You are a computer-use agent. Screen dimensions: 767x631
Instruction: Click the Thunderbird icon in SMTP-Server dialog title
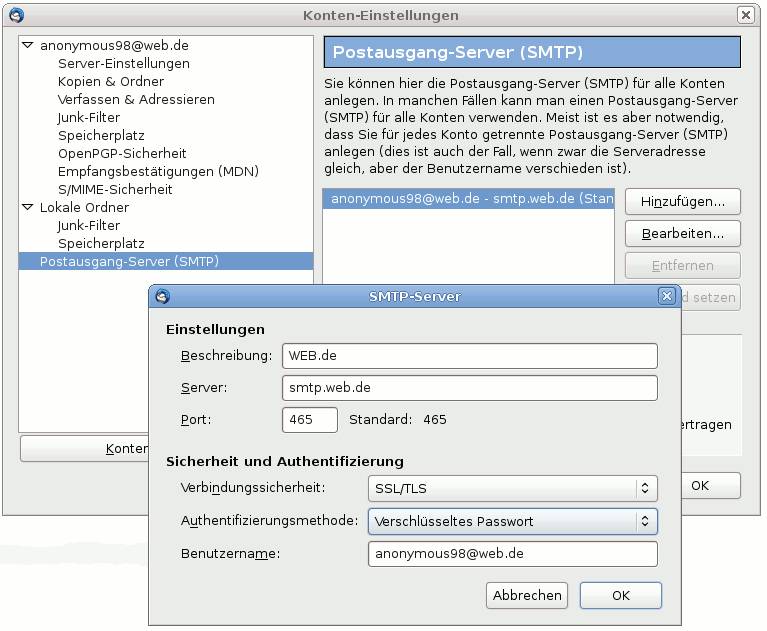pos(162,296)
